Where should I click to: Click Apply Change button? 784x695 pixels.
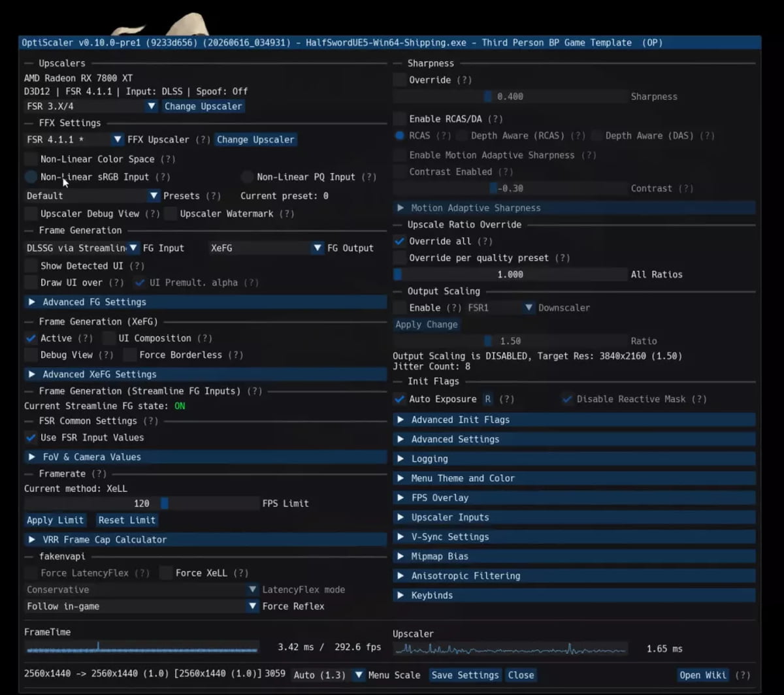426,324
